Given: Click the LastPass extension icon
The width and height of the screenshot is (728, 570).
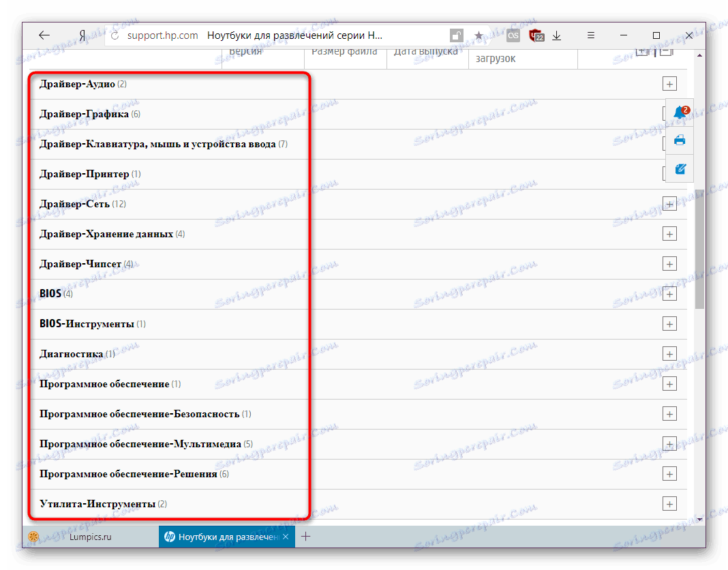Looking at the screenshot, I should tap(513, 35).
